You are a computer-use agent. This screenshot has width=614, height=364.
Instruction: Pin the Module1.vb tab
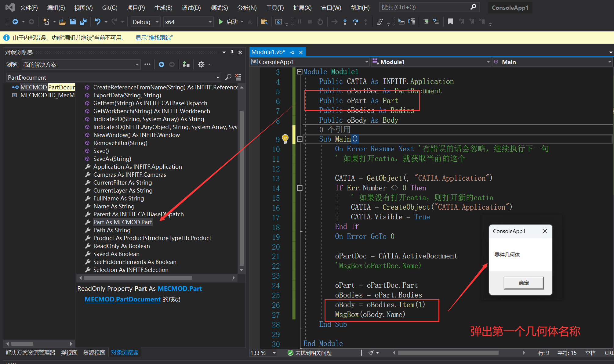click(x=292, y=52)
